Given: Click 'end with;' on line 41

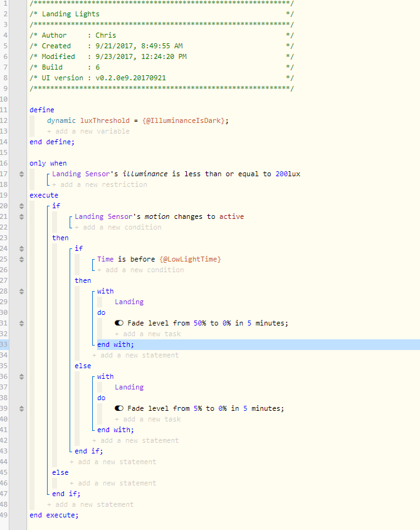Looking at the screenshot, I should [x=115, y=430].
